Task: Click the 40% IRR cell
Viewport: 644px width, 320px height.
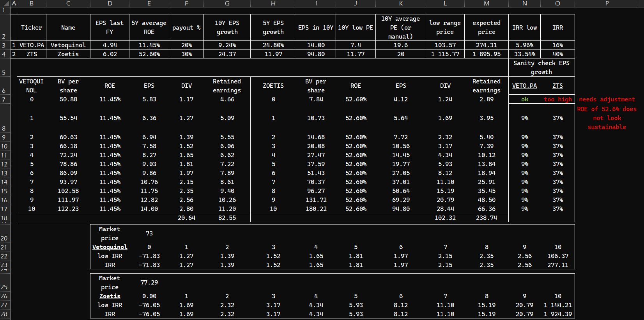Action: (x=558, y=54)
